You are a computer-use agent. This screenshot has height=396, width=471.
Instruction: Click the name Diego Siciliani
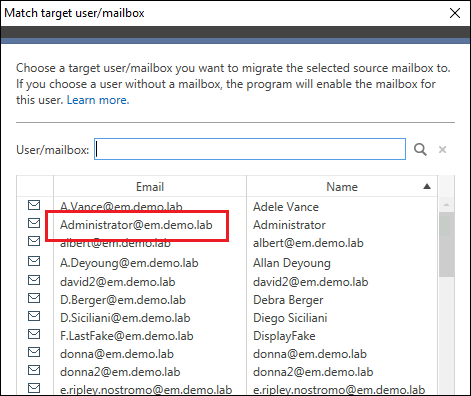(x=290, y=318)
